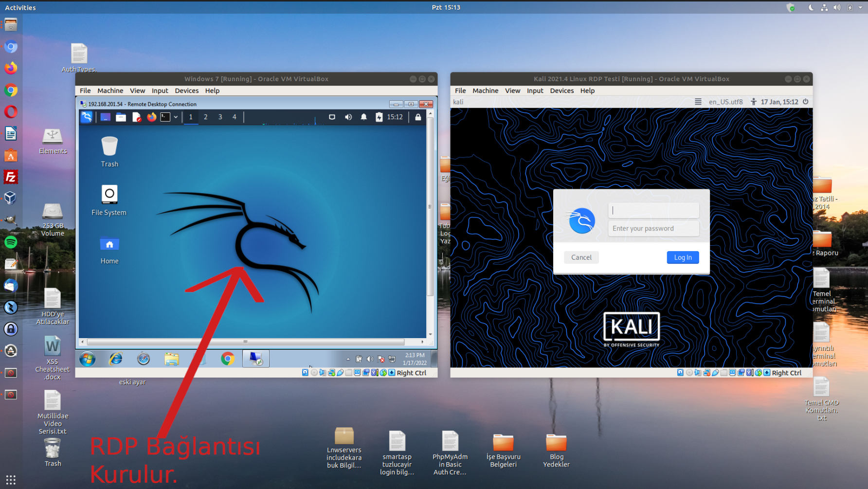Click Cancel on the Kali login dialog

click(x=581, y=257)
